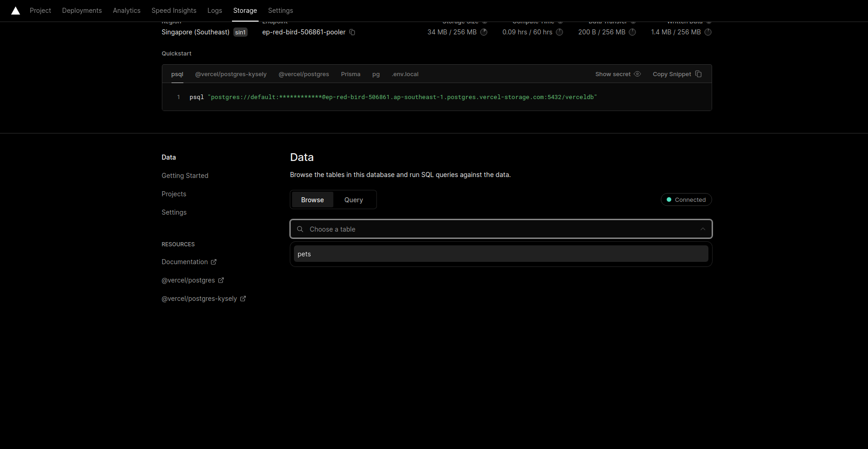The width and height of the screenshot is (868, 449).
Task: Switch to Prisma quickstart tab
Action: click(351, 74)
